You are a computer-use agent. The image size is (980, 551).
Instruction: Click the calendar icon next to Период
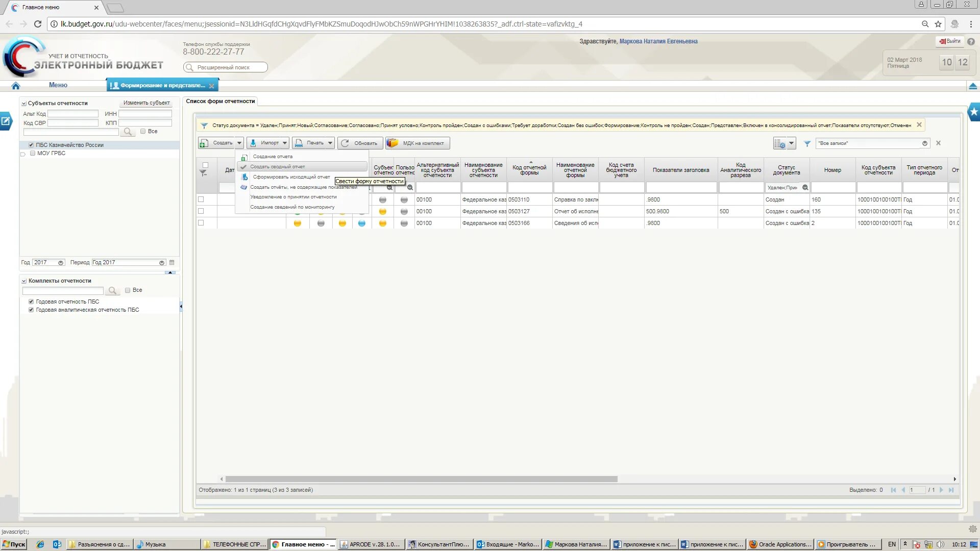(172, 263)
